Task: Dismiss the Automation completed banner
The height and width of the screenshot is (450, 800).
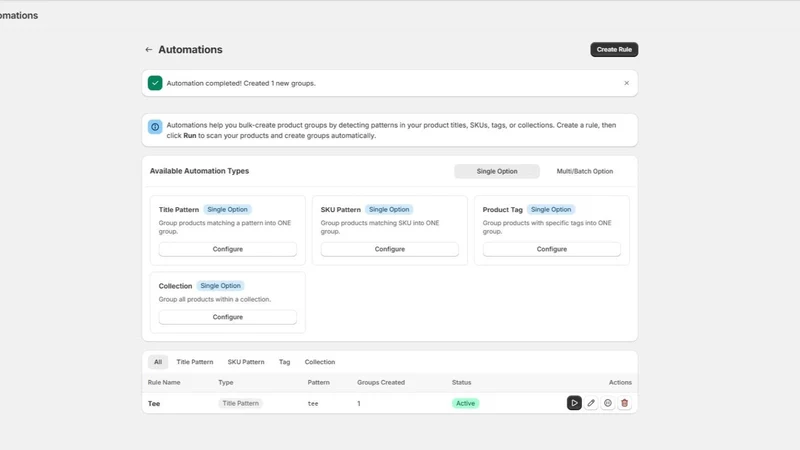Action: (x=626, y=83)
